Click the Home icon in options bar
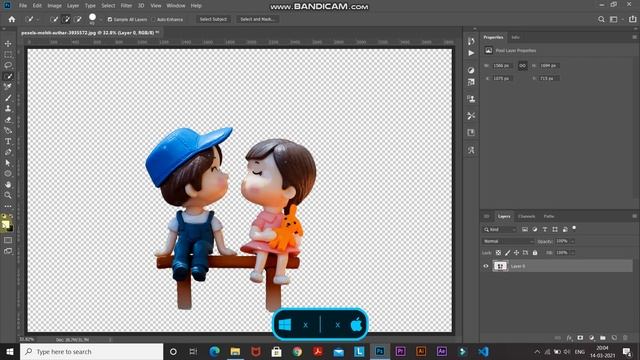Screen dimensions: 640x360 tap(12, 19)
